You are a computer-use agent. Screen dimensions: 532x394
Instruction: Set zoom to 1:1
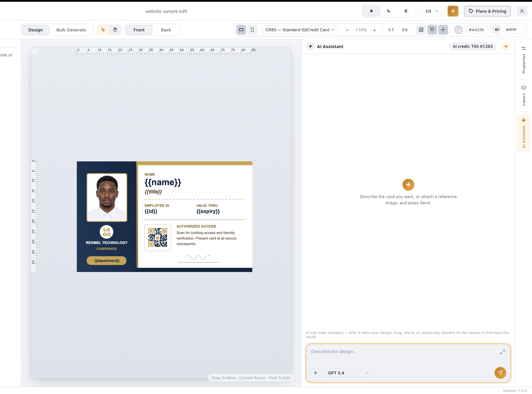coord(391,30)
